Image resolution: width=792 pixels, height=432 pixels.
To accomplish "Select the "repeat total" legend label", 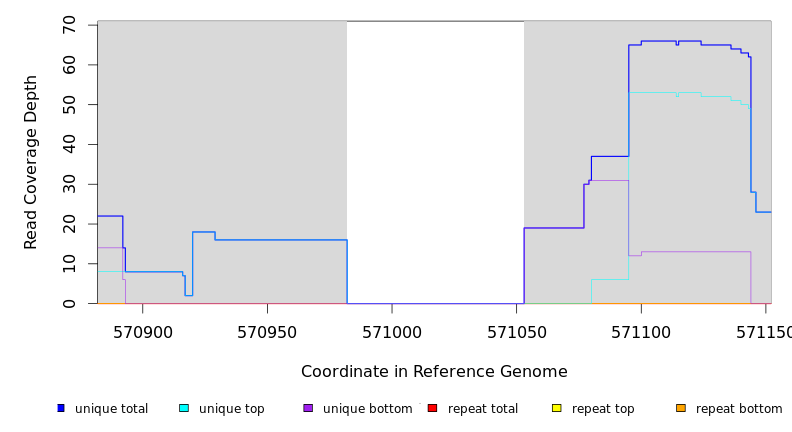I will [483, 409].
